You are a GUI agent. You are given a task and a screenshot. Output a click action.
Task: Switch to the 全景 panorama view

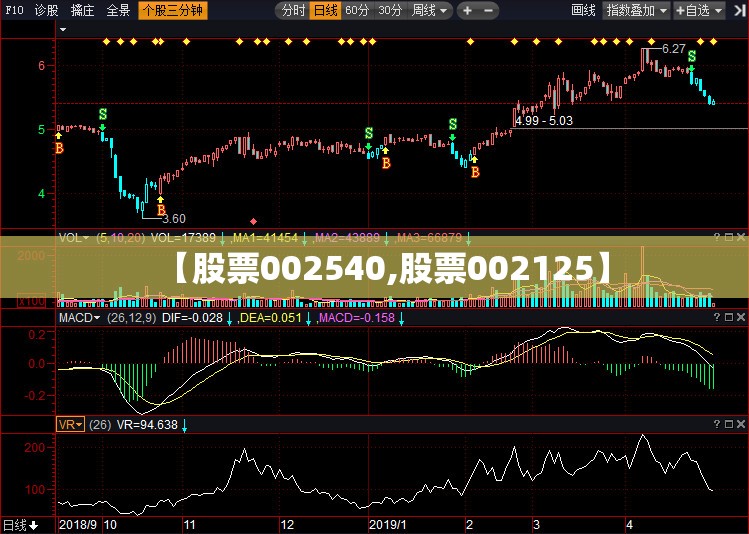[118, 10]
